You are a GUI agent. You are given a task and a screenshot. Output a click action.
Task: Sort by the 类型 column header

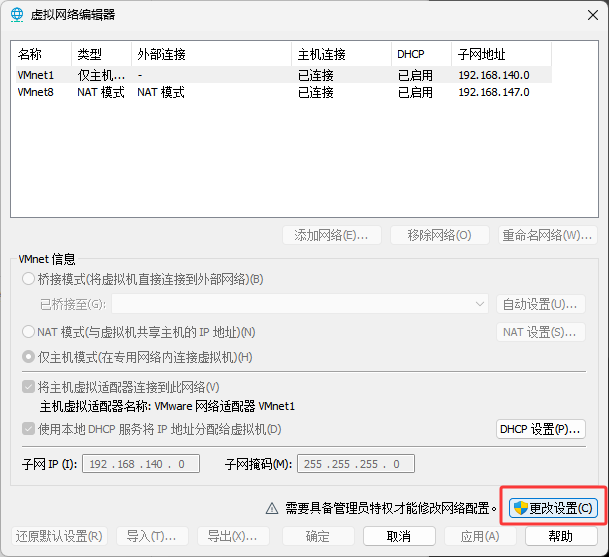pyautogui.click(x=101, y=54)
